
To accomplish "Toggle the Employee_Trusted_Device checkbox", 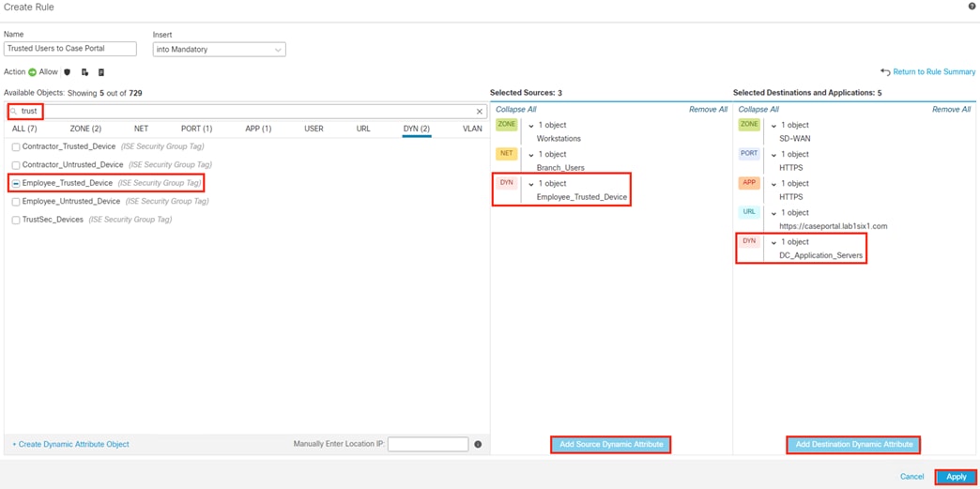I will coord(16,183).
